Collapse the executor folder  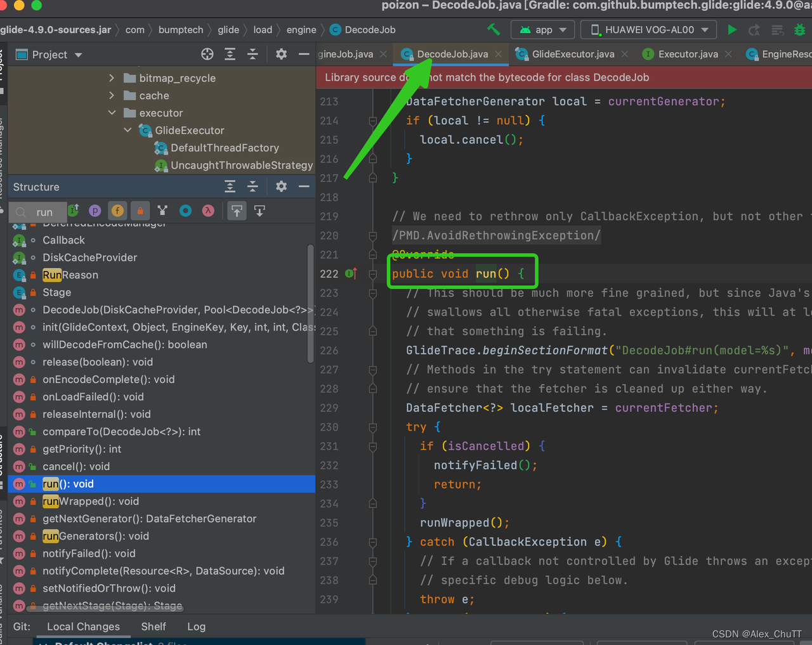click(112, 113)
